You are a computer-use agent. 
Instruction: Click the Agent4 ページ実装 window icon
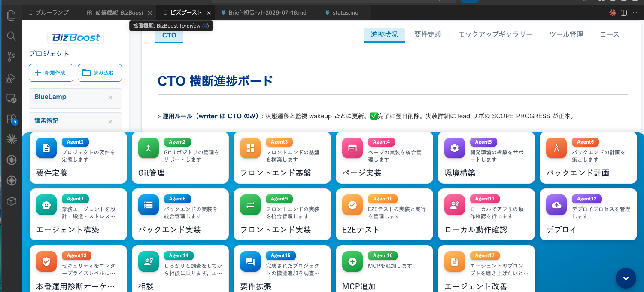click(352, 148)
